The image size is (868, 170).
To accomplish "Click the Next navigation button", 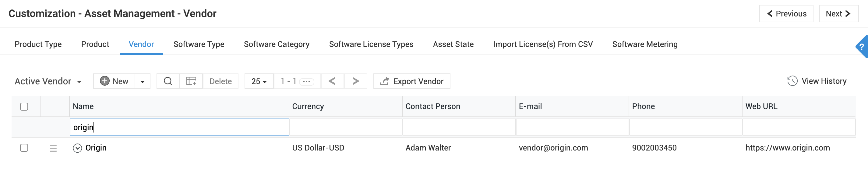I will [838, 14].
